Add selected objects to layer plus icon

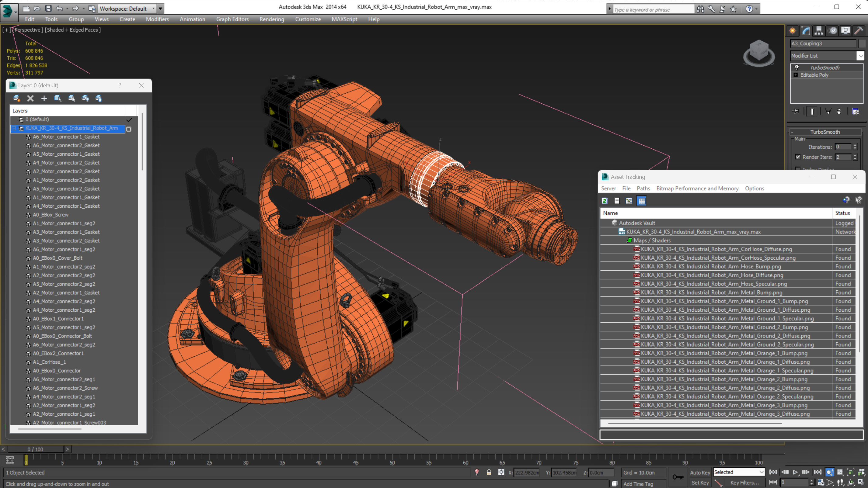pyautogui.click(x=44, y=98)
